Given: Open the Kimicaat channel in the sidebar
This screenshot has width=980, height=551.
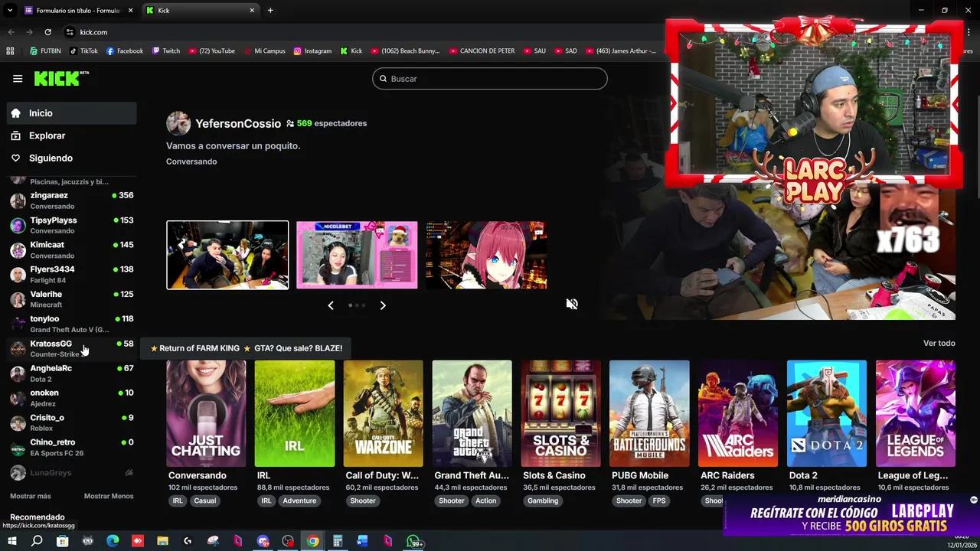Looking at the screenshot, I should [72, 249].
